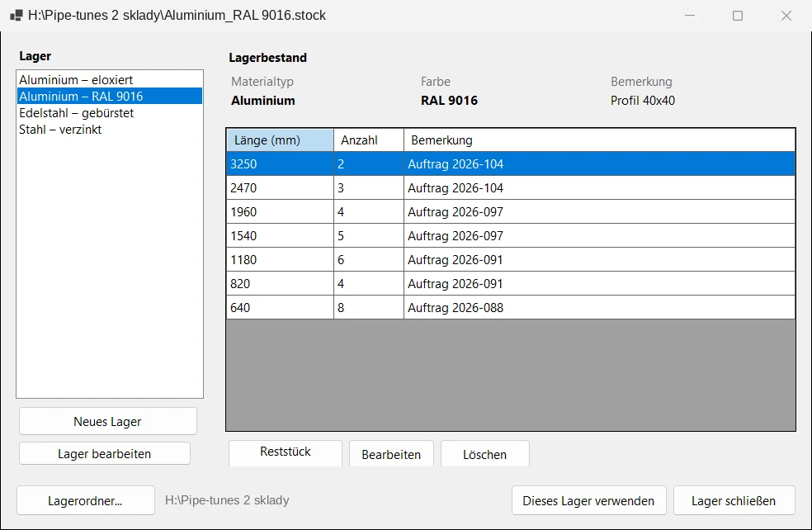Screen dimensions: 812x530
Task: Click the 1960 length cell
Action: tap(281, 211)
